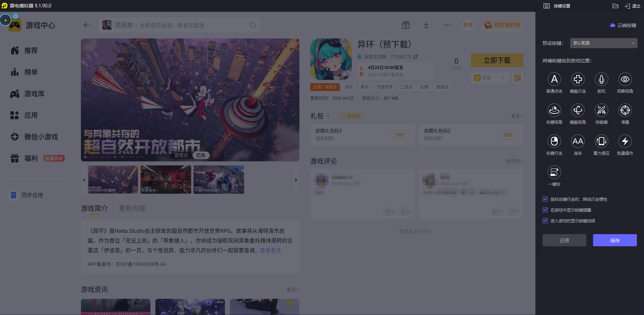Screen dimensions: 644x315
Task: Select the 宣传片 trailer toggle on banner
Action: pos(181,155)
